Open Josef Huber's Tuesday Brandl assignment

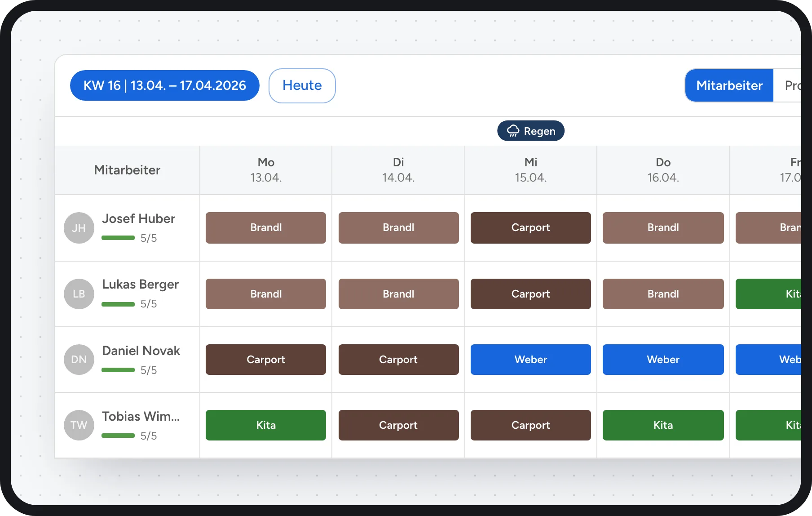(x=399, y=228)
